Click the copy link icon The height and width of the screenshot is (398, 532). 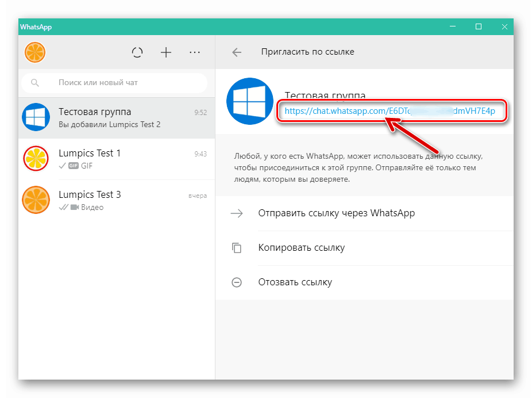point(237,248)
